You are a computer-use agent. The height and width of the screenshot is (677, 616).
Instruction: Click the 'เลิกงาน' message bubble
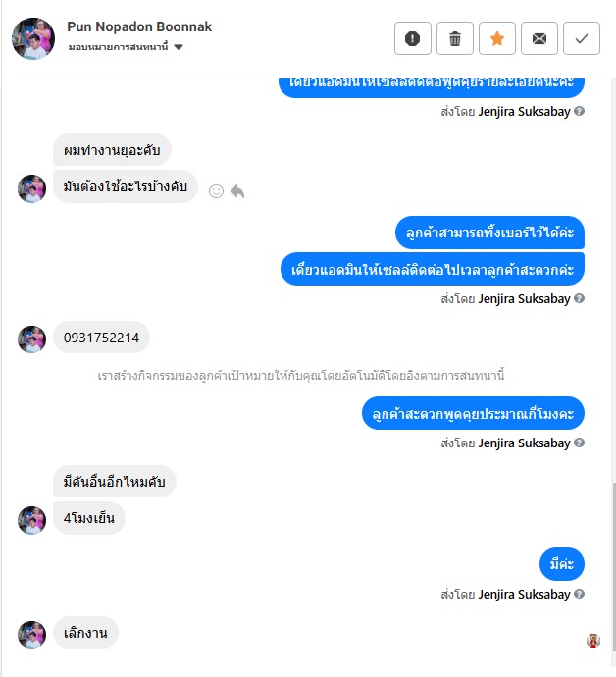tap(85, 633)
